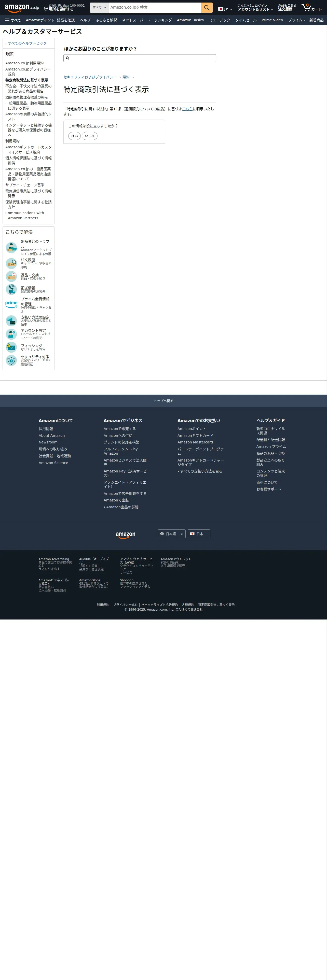Click the セキュリティ対策 shield icon

(11, 360)
